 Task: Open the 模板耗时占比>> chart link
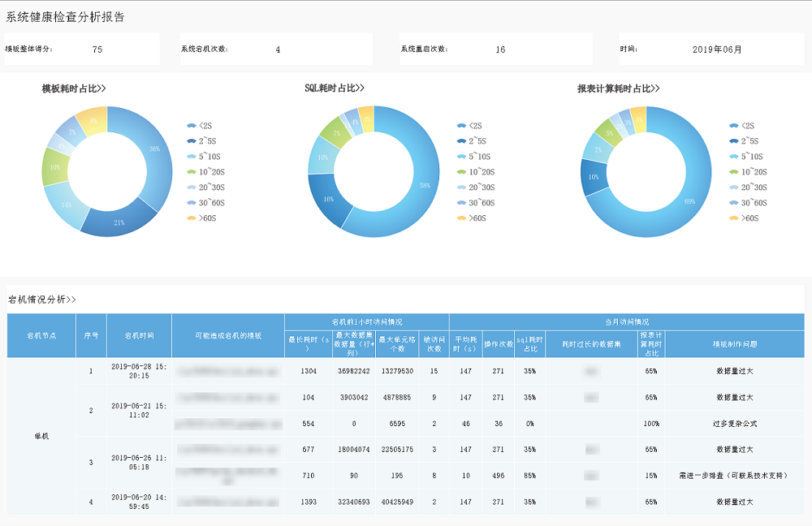pos(74,88)
